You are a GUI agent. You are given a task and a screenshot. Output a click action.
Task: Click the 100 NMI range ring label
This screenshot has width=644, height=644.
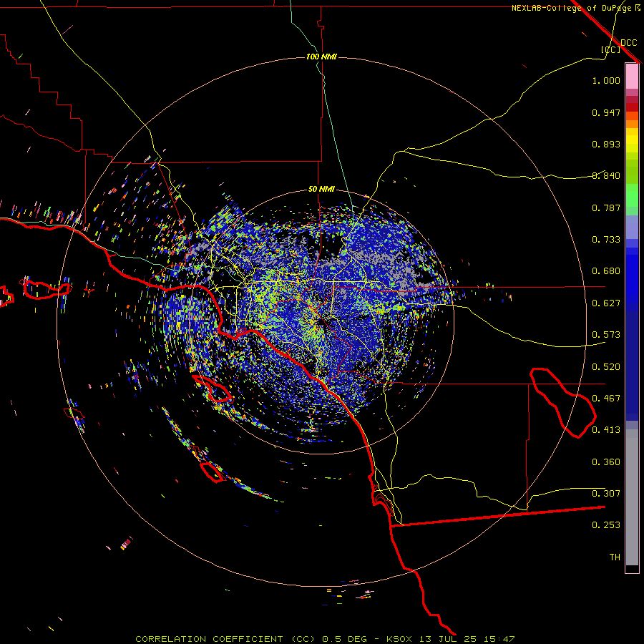click(321, 57)
